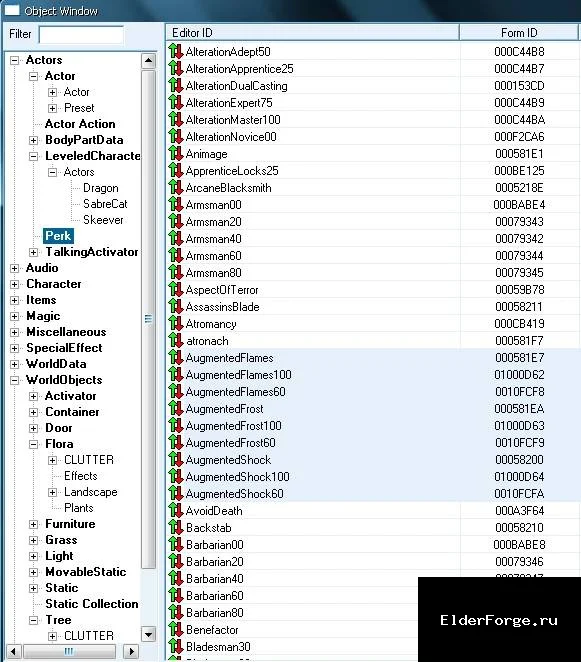This screenshot has width=581, height=662.
Task: Click the perk icon beside AlterationAdept50
Action: [x=176, y=52]
